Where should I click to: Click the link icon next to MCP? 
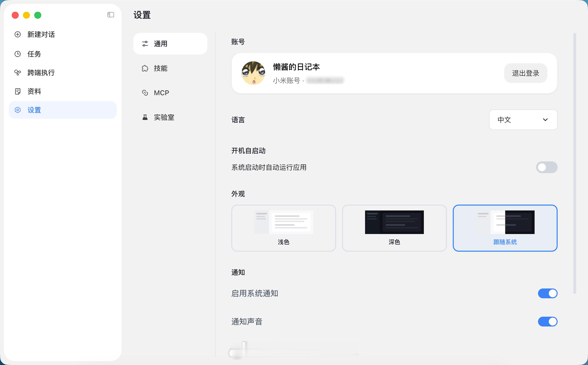pos(145,93)
